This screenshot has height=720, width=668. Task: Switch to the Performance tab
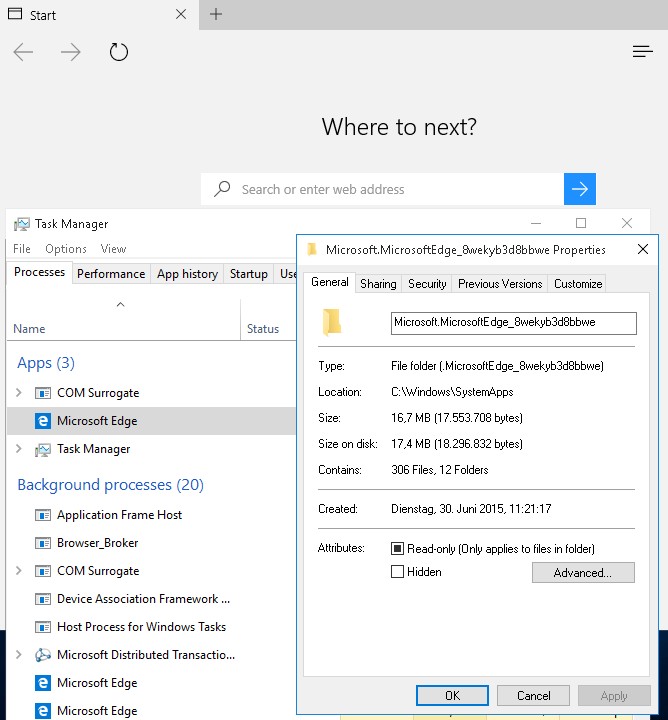(x=111, y=274)
